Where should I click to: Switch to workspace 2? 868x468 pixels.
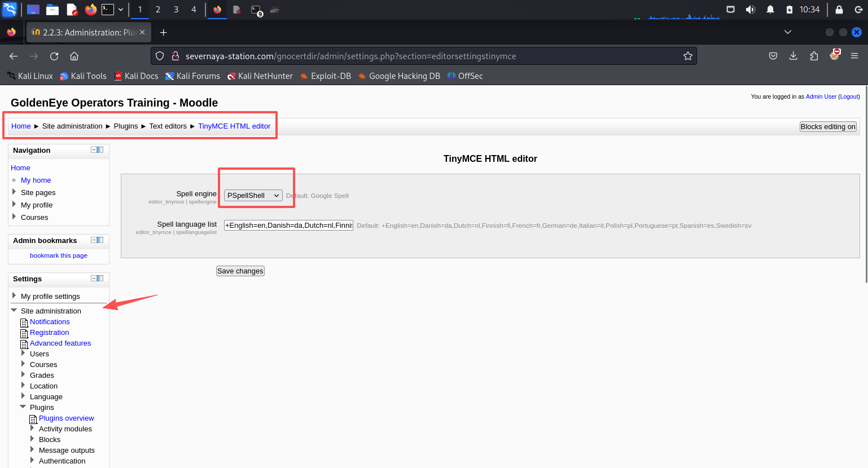158,10
